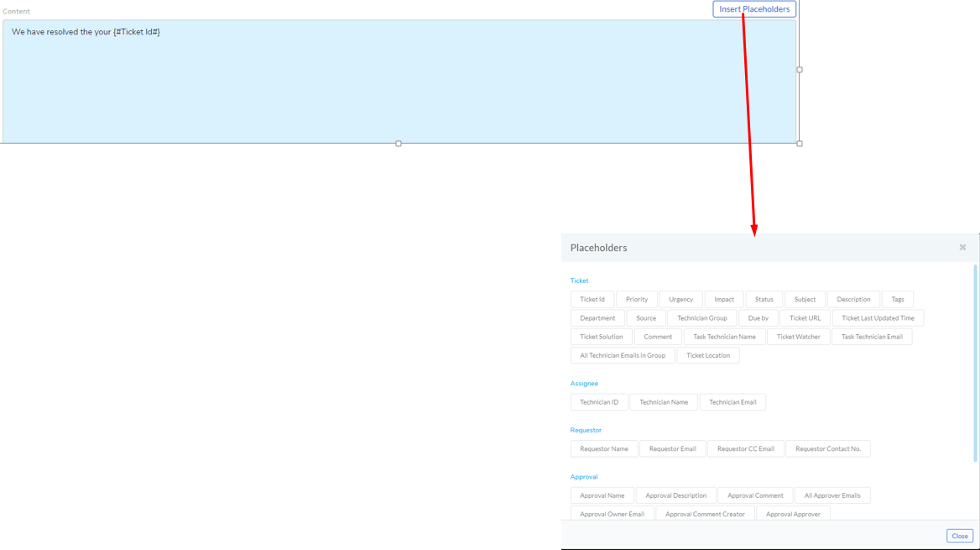This screenshot has width=980, height=550.
Task: Click the Assignee section heading
Action: tap(584, 384)
